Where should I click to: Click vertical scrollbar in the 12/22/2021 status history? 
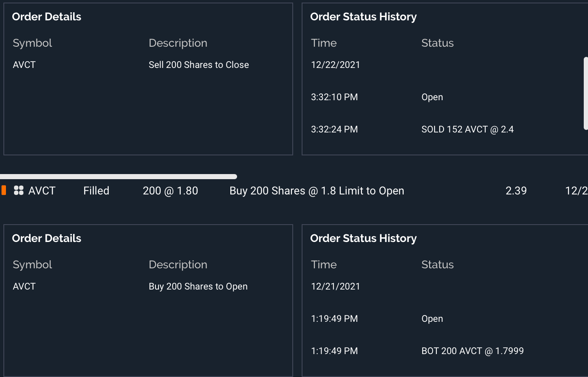point(586,93)
